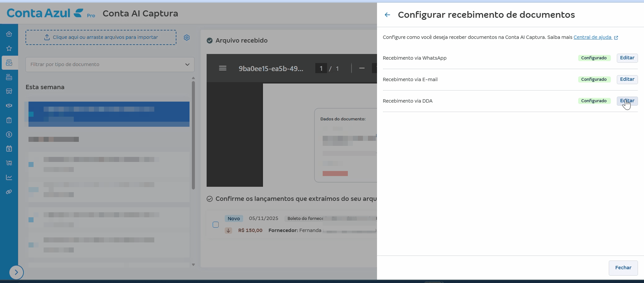Viewport: 644px width, 283px height.
Task: Open the home icon in sidebar
Action: (9, 34)
